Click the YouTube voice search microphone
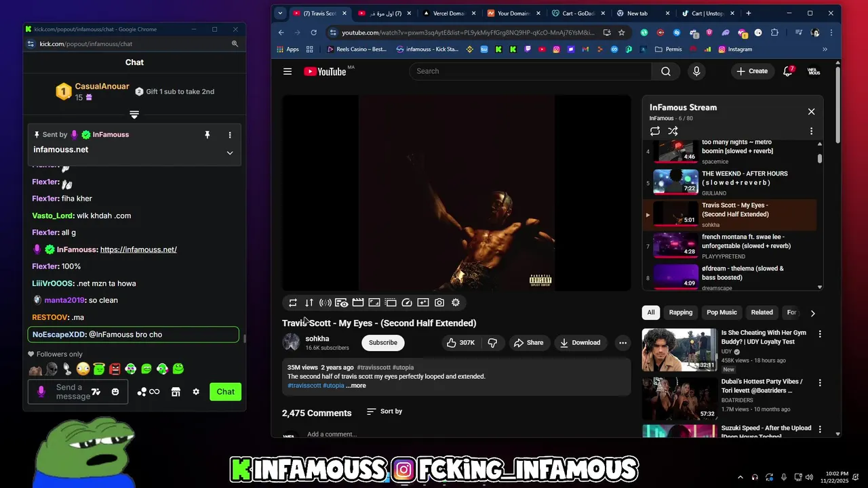Screen dimensions: 868x488 point(696,71)
